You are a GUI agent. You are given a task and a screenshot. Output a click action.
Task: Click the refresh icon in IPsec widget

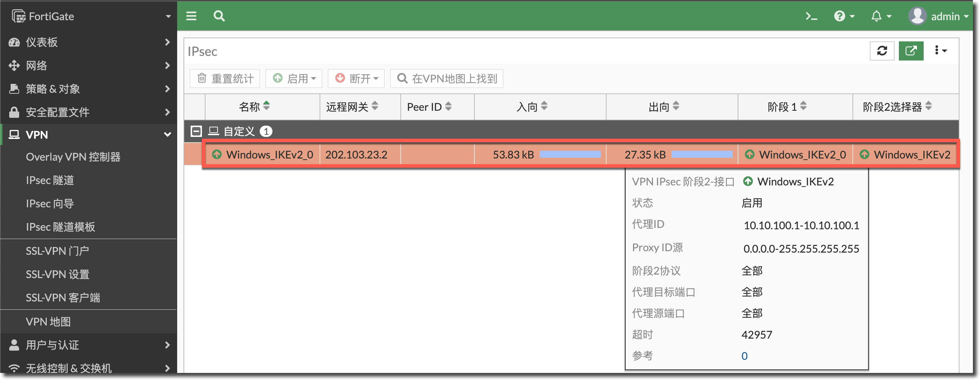(882, 51)
